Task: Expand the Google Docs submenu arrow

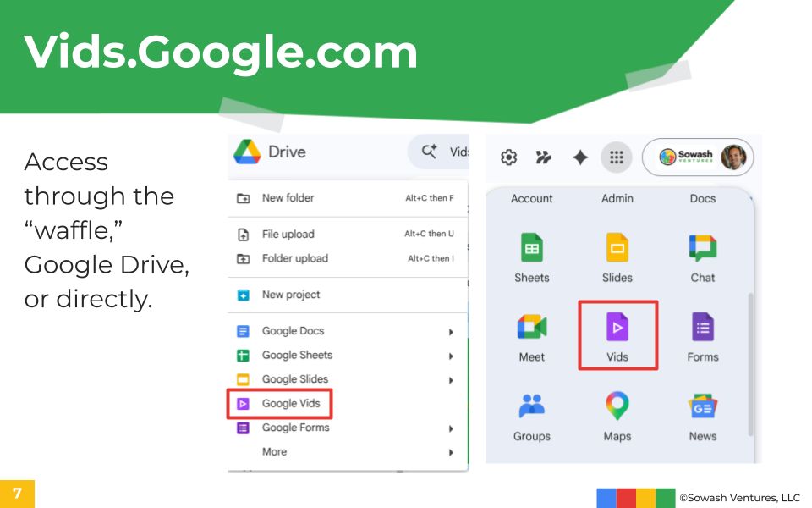Action: (x=451, y=332)
